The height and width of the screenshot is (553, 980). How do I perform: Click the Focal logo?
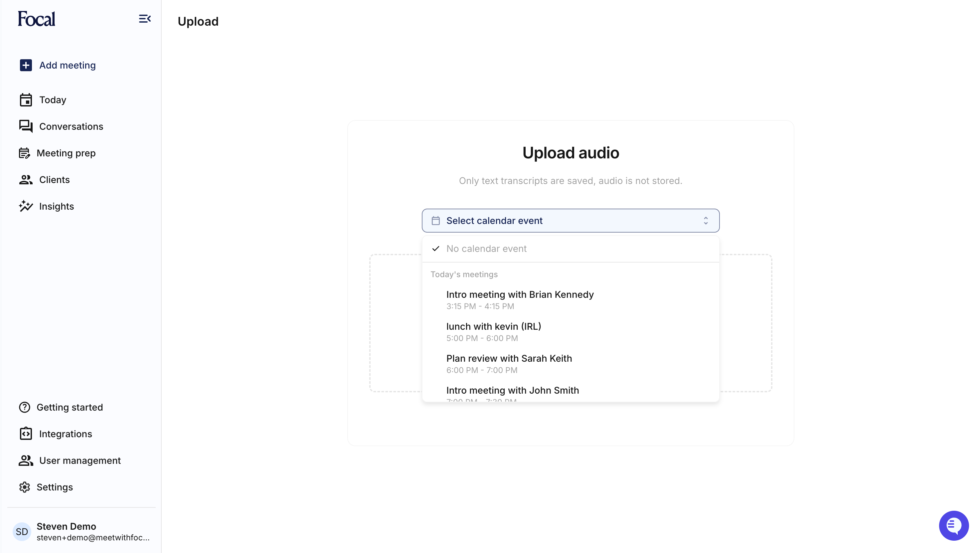pyautogui.click(x=36, y=18)
